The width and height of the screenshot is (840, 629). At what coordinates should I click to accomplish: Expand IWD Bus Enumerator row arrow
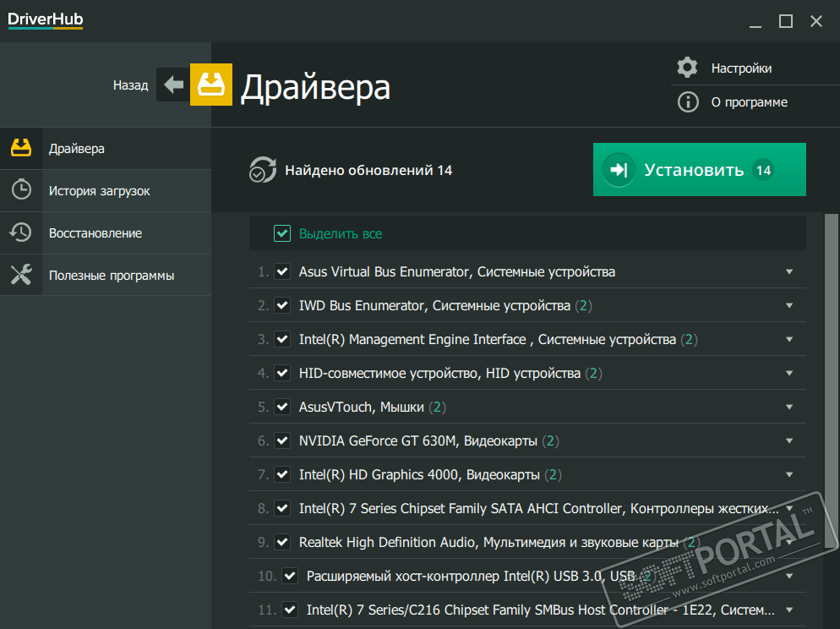[789, 305]
